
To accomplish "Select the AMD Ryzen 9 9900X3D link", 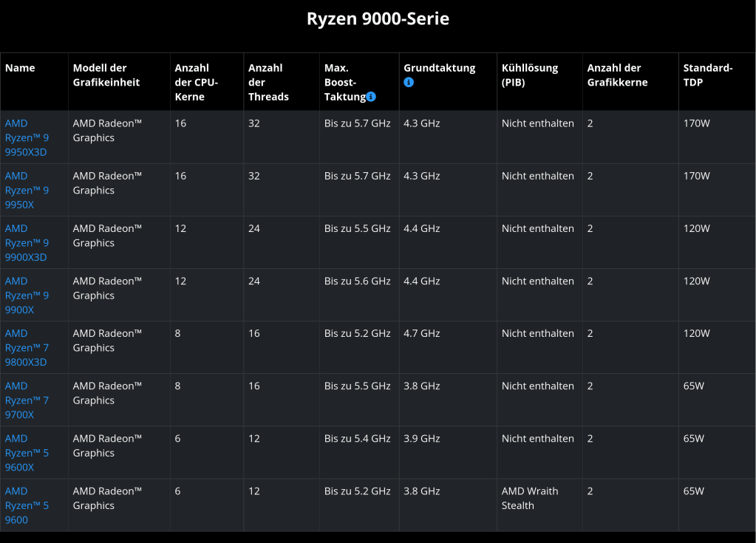I will (27, 242).
